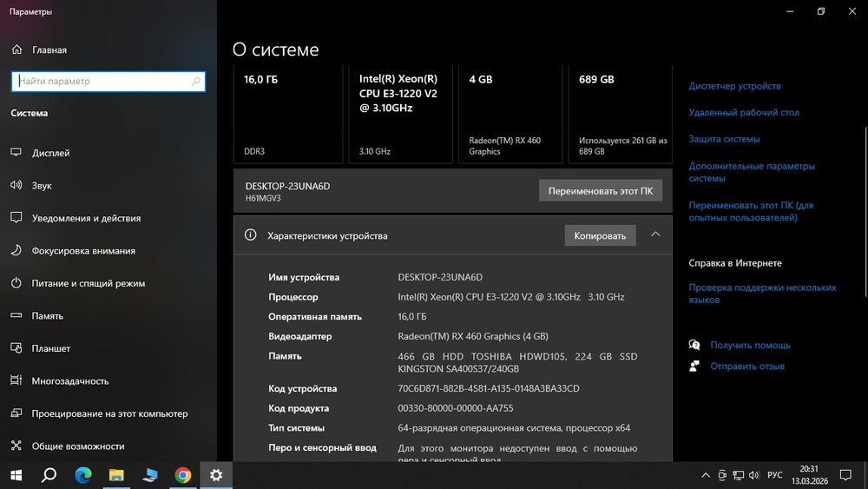
Task: Click the Оперативная память value 16,0 ГБ
Action: pos(411,317)
